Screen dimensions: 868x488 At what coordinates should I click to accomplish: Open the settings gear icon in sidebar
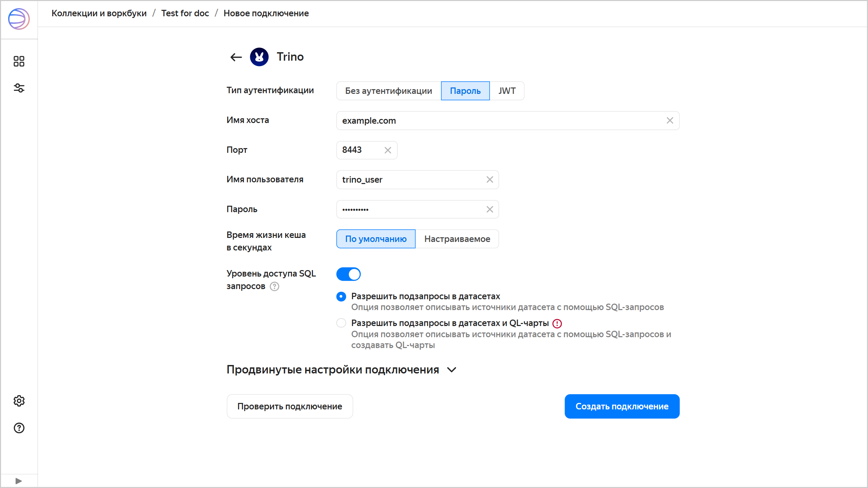[x=19, y=401]
